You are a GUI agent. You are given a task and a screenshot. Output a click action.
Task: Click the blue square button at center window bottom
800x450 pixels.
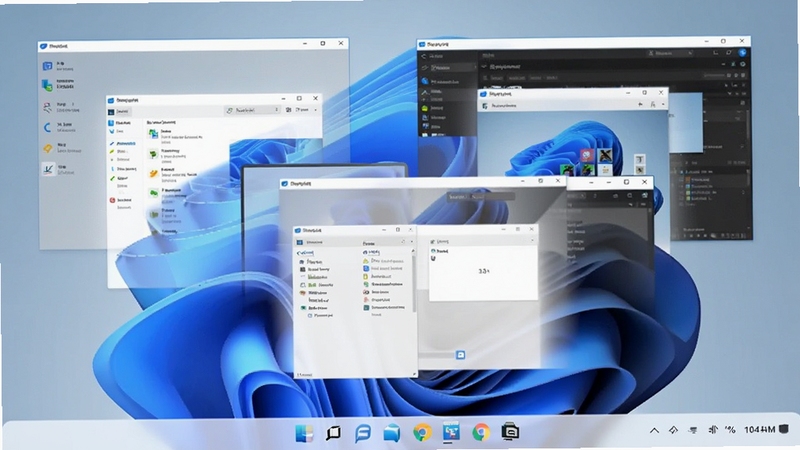(x=460, y=355)
